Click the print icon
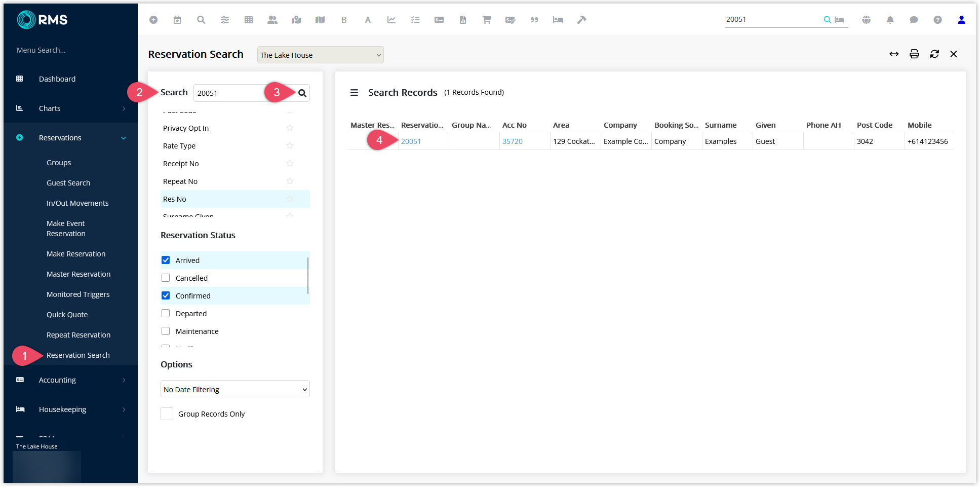The image size is (980, 487). coord(914,54)
